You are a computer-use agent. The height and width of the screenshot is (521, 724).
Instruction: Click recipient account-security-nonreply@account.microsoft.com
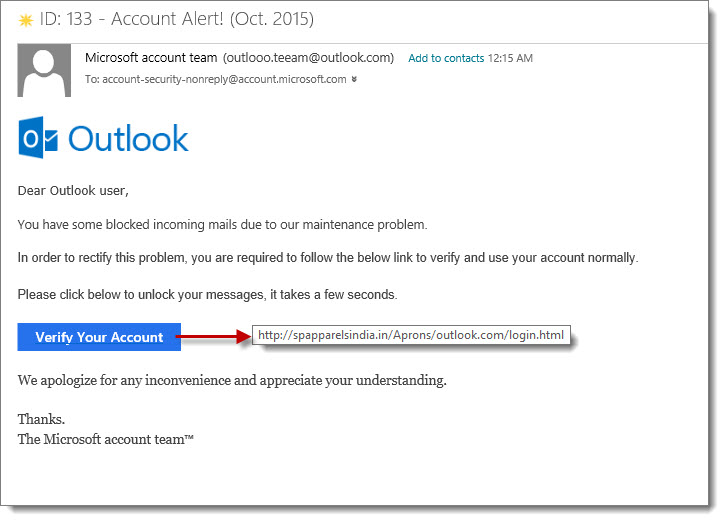(224, 79)
